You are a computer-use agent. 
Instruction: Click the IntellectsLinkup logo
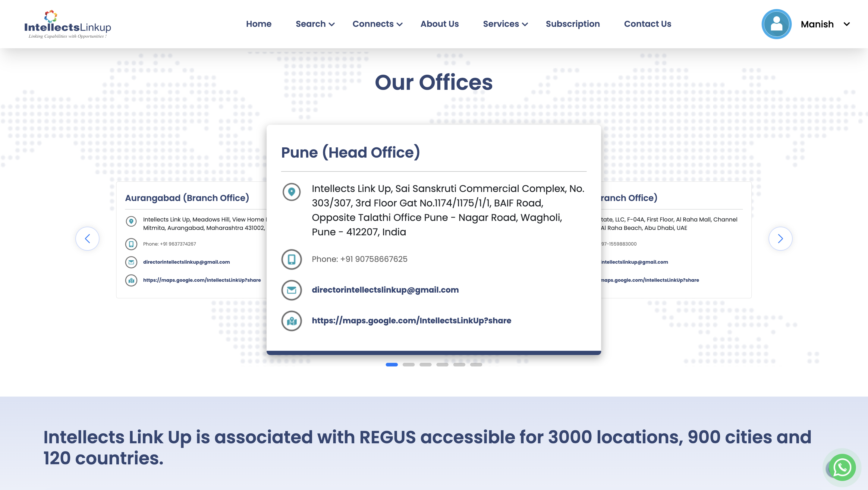(x=68, y=24)
